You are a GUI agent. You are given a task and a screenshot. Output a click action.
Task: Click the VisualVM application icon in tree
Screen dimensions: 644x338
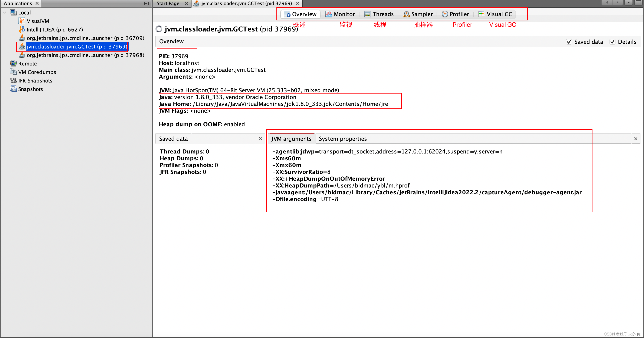22,21
